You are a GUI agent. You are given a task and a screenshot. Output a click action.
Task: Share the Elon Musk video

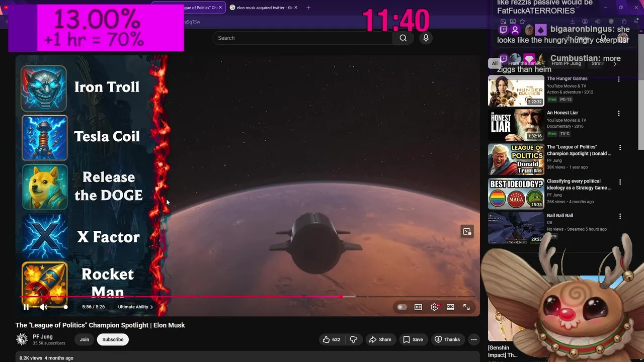(x=380, y=339)
